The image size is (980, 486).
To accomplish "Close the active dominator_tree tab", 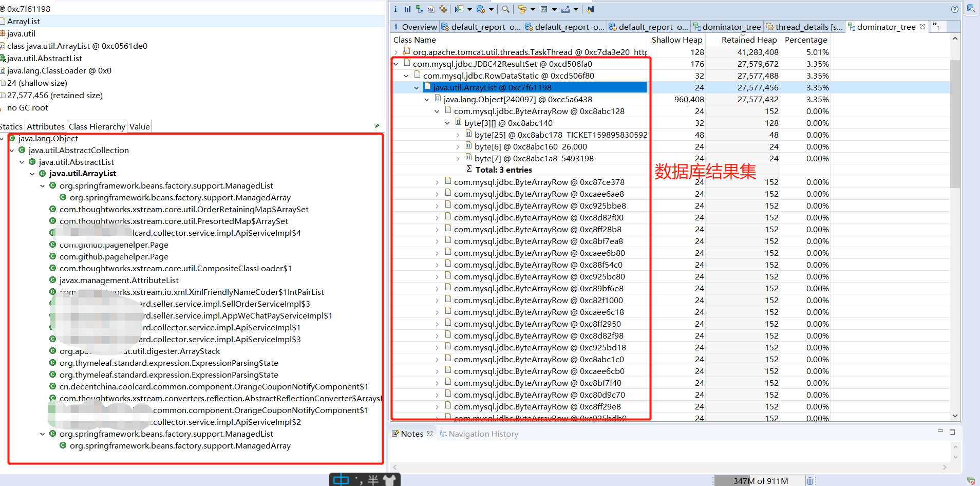I will (922, 27).
